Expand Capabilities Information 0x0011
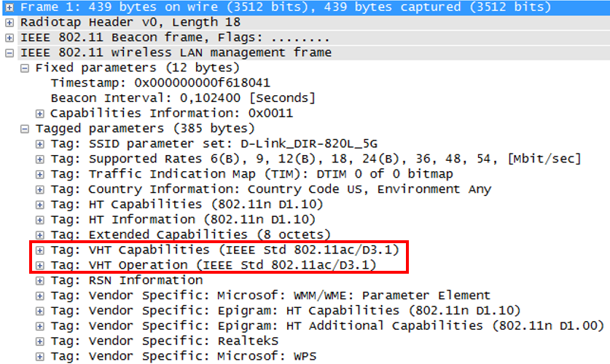Viewport: 610px width, 364px height. 40,114
